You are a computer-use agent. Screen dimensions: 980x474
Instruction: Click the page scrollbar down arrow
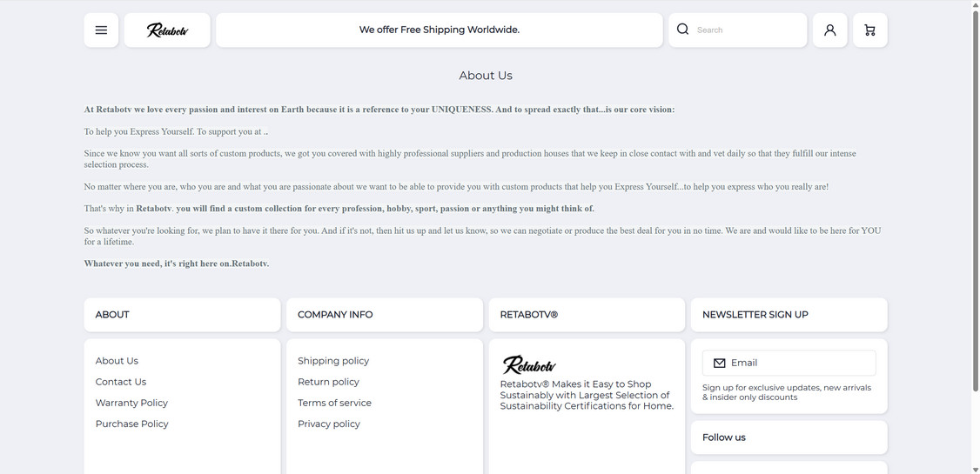point(975,470)
